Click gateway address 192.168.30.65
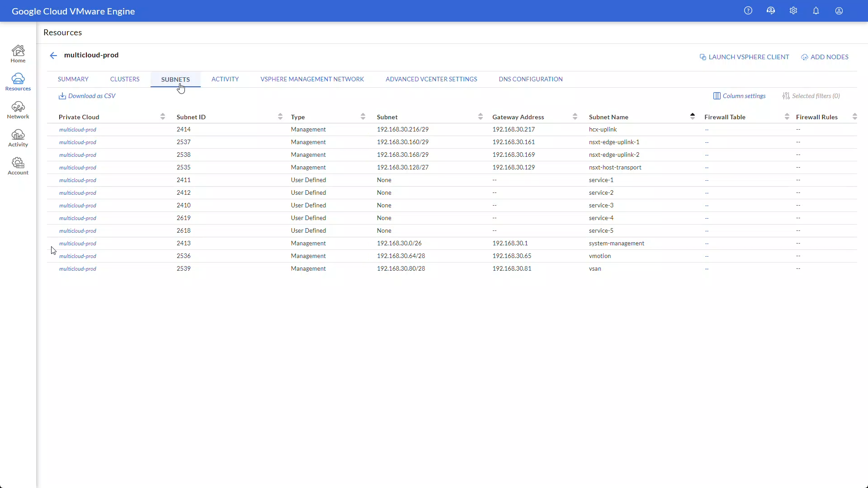 [x=512, y=256]
